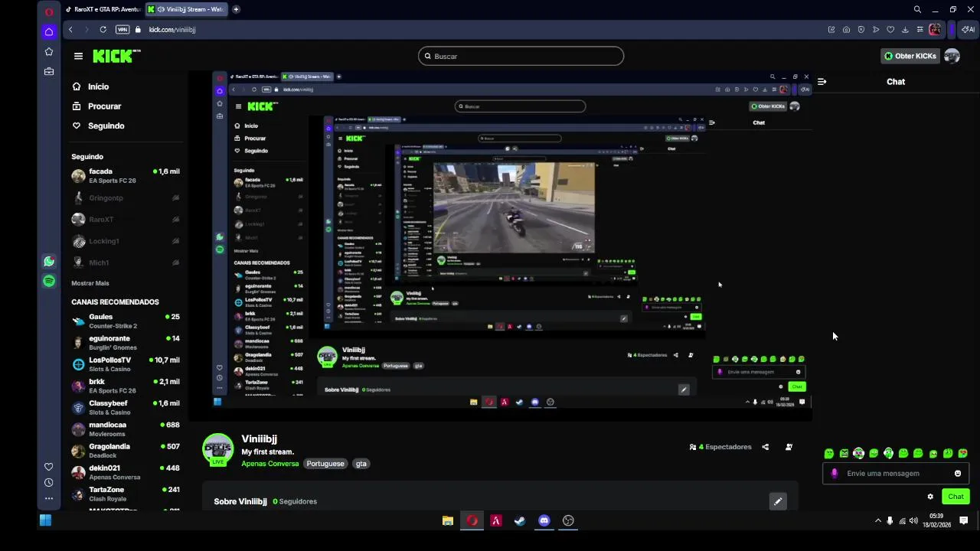Mute the Viniiibjj tab via speaker icon
The image size is (980, 551).
point(161,9)
